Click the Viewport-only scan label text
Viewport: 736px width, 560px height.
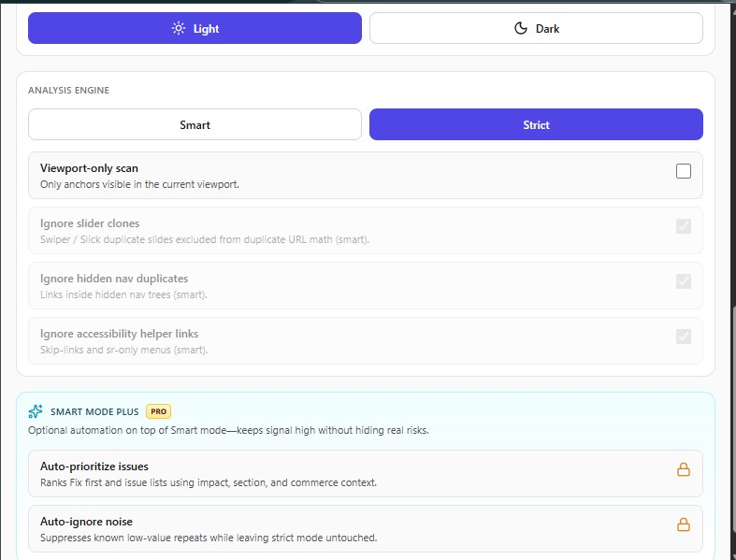pyautogui.click(x=89, y=168)
